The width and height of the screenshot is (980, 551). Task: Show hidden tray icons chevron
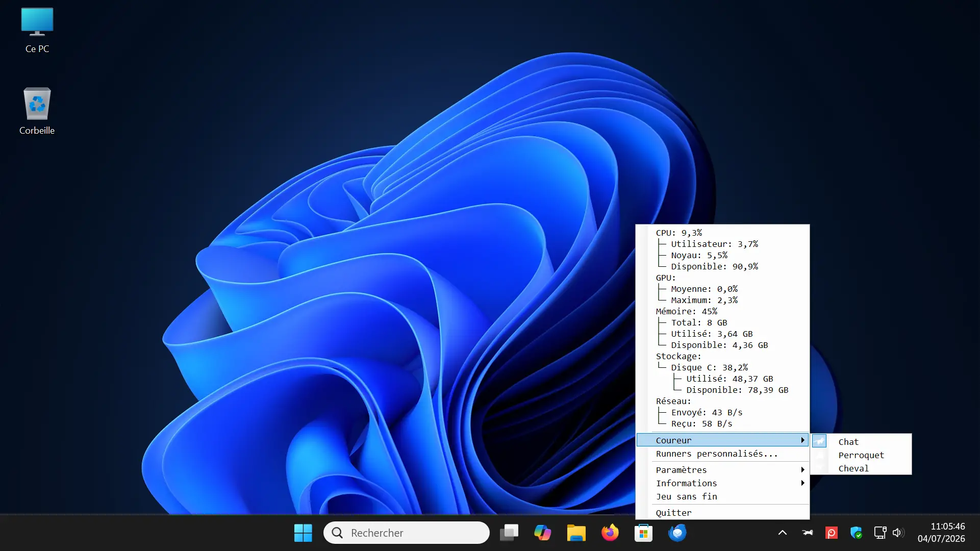(782, 533)
